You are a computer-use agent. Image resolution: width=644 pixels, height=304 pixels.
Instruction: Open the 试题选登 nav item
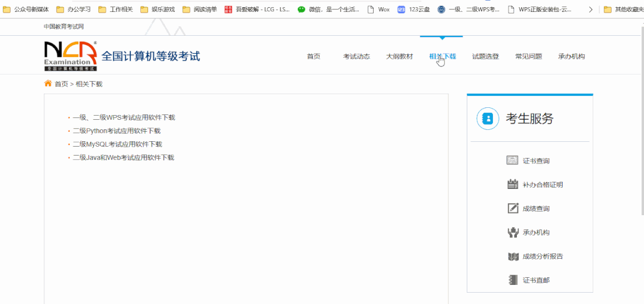click(x=485, y=57)
